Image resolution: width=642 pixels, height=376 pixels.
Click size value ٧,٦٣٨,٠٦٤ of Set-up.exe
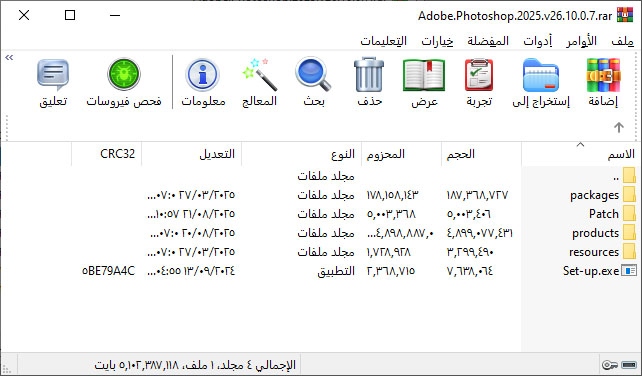[x=470, y=271]
